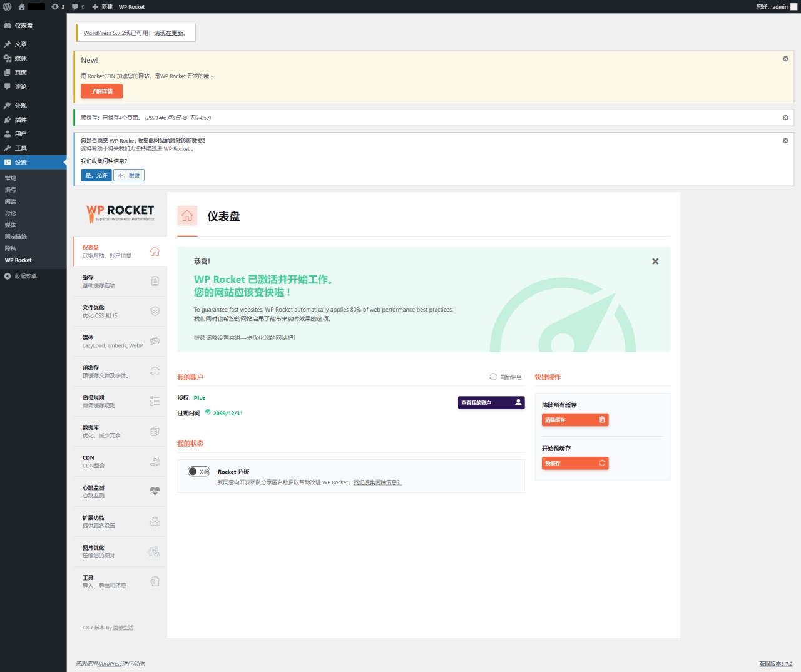The image size is (801, 672).
Task: Open the 文件优化 layers icon tab
Action: pyautogui.click(x=155, y=312)
